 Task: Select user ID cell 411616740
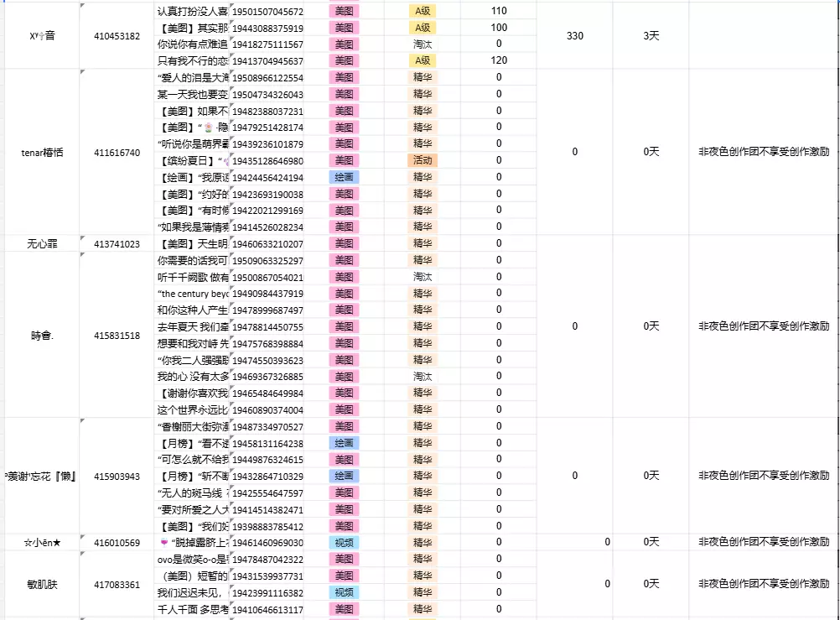click(117, 153)
